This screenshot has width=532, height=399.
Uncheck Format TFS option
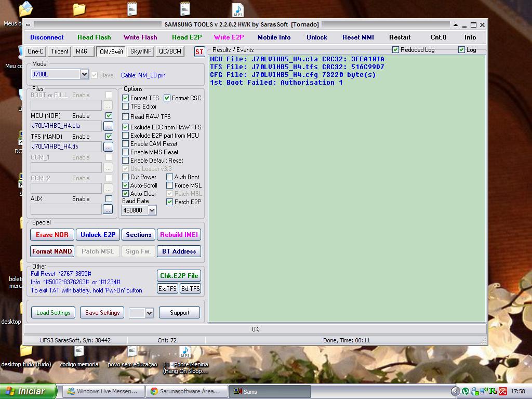point(125,98)
